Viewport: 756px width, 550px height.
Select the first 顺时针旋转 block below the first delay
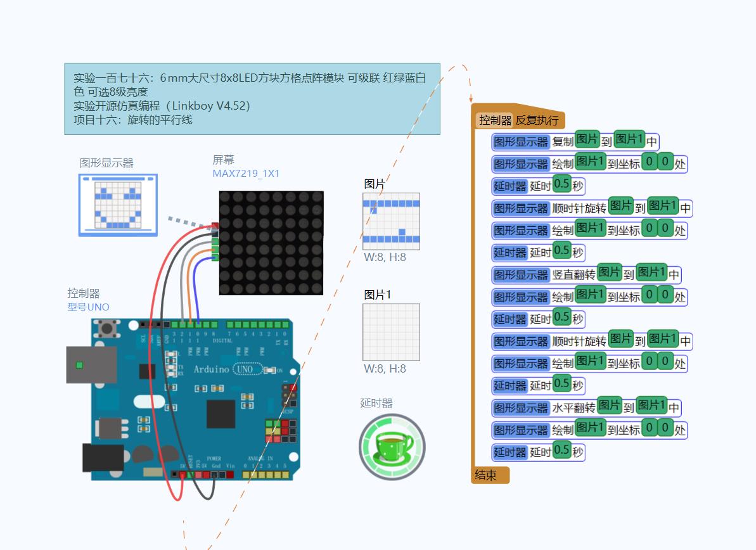pos(592,208)
